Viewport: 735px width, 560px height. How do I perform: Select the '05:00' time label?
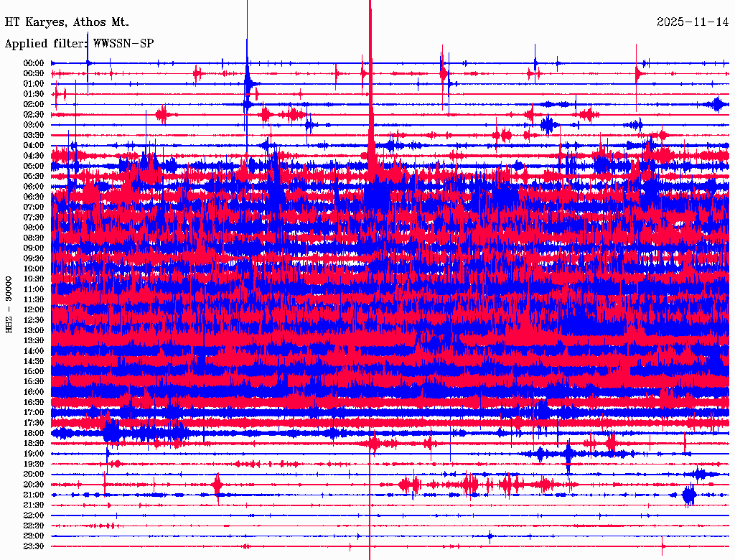point(34,166)
